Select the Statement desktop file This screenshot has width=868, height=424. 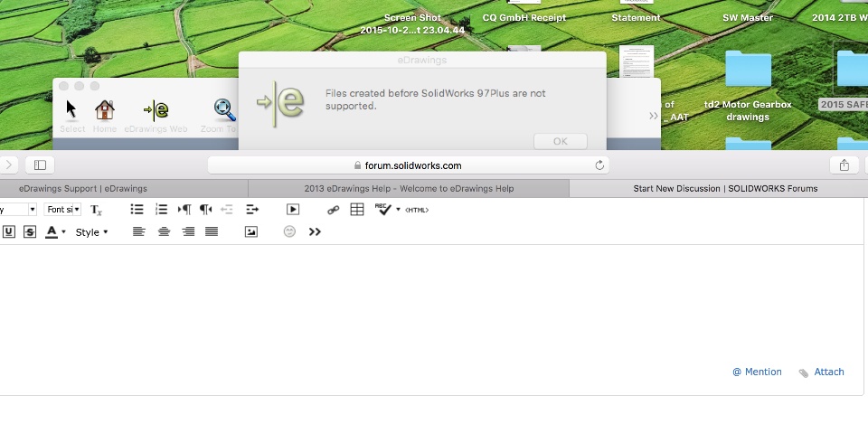click(x=636, y=17)
